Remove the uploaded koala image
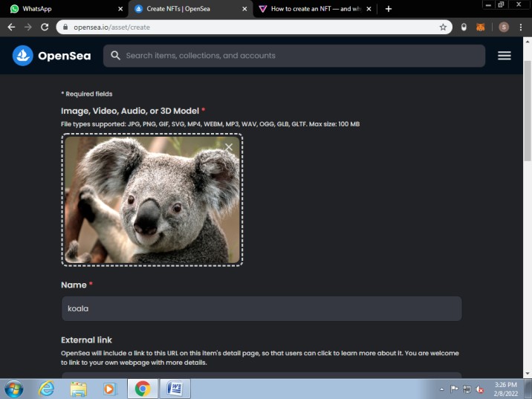This screenshot has width=532, height=399. coord(229,147)
